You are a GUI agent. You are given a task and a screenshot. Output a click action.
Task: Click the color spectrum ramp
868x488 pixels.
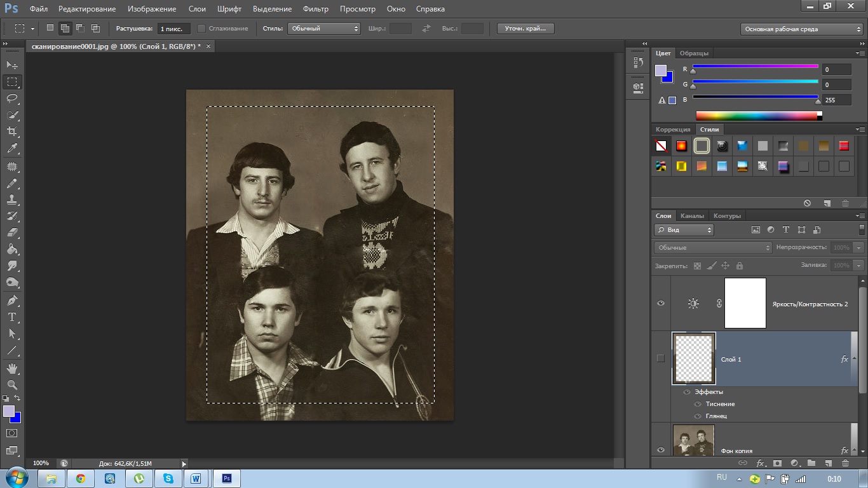[758, 116]
